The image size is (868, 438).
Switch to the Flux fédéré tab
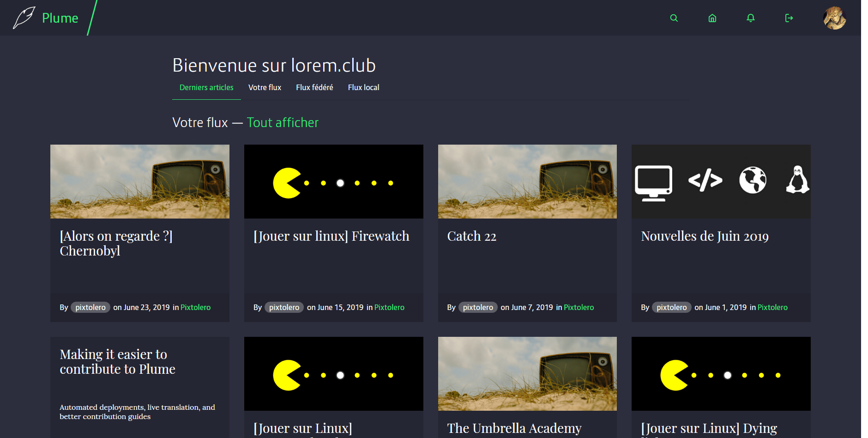(314, 87)
